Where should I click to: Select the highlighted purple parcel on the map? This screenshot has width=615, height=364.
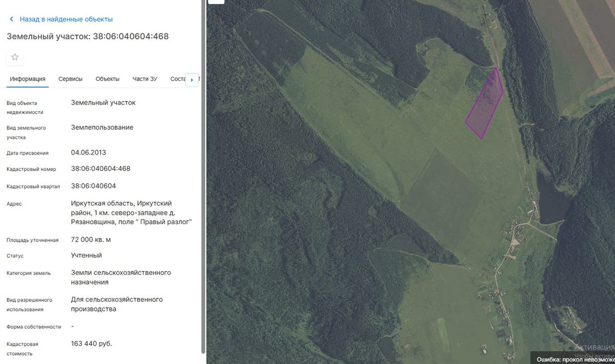(484, 105)
